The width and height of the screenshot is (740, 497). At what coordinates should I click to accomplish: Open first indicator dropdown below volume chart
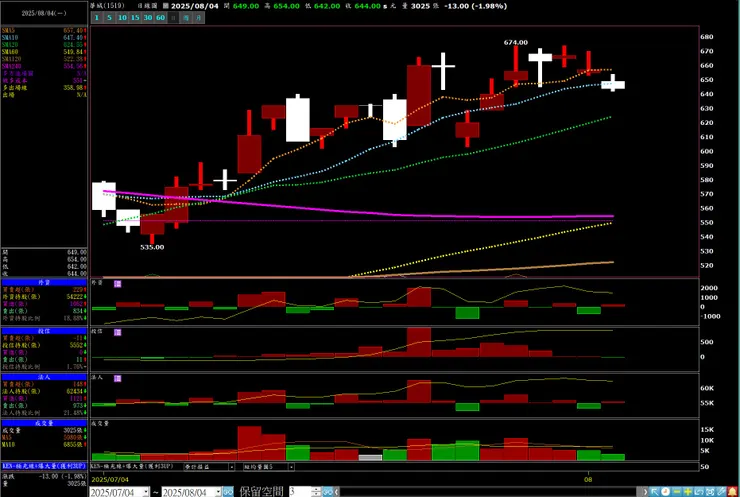232,467
